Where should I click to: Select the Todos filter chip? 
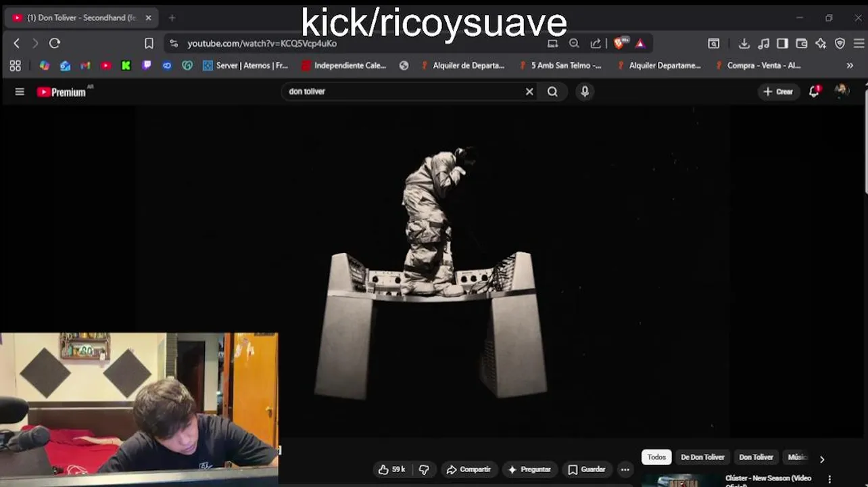pos(656,457)
